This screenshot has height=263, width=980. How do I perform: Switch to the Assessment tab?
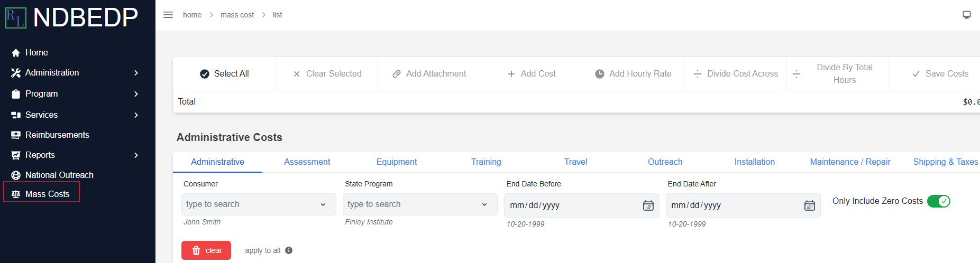point(307,162)
